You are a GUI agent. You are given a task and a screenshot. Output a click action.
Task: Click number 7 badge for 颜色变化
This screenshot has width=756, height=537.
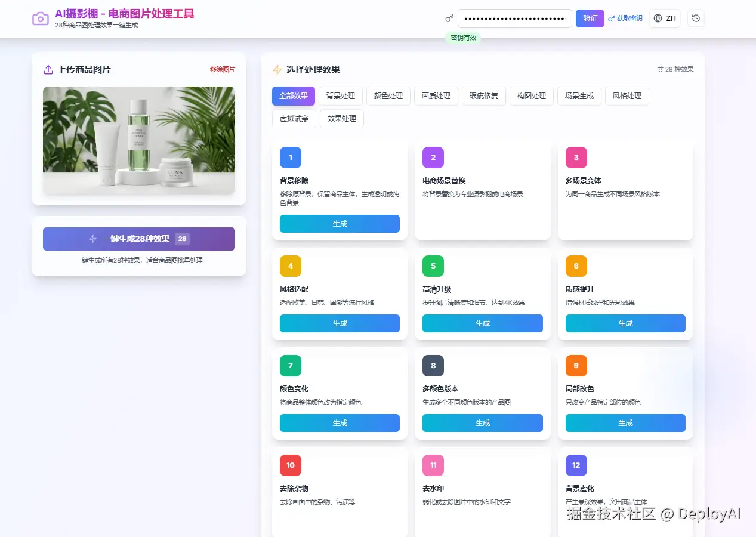291,366
